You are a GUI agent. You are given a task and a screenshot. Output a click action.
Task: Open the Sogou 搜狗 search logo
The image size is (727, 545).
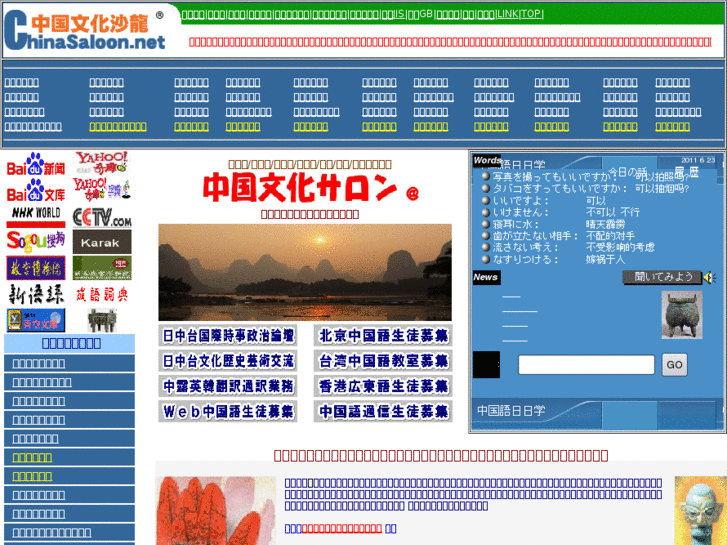[36, 241]
